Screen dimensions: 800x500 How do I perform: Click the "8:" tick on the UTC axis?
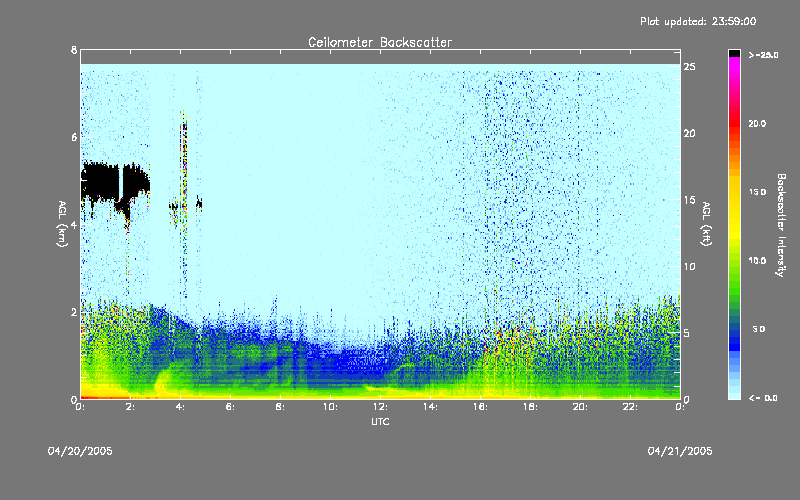point(281,407)
